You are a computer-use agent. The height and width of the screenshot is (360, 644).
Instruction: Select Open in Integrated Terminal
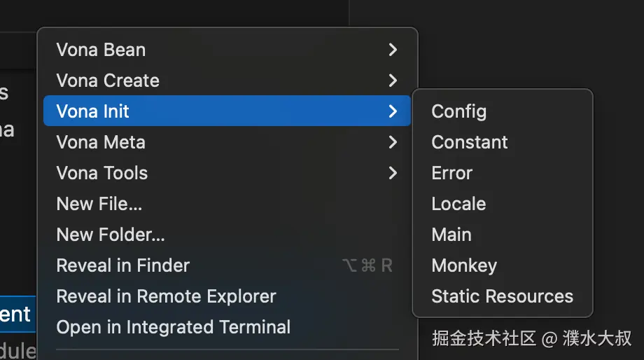pos(174,327)
